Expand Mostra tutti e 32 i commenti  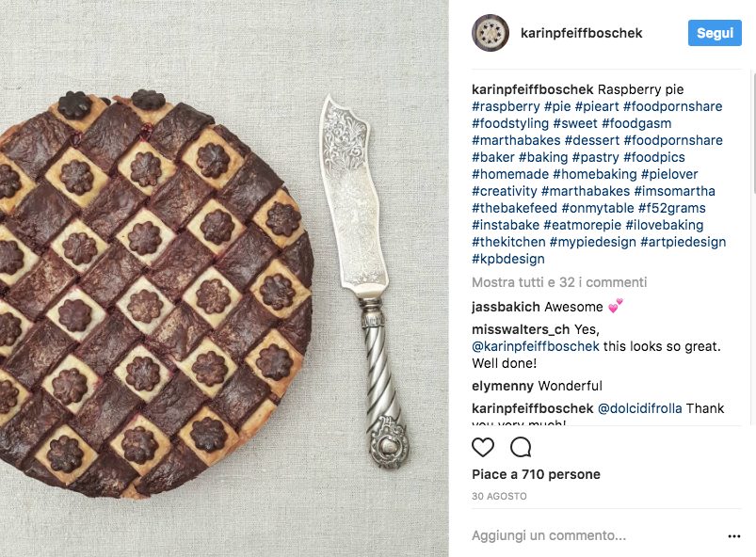pyautogui.click(x=559, y=282)
